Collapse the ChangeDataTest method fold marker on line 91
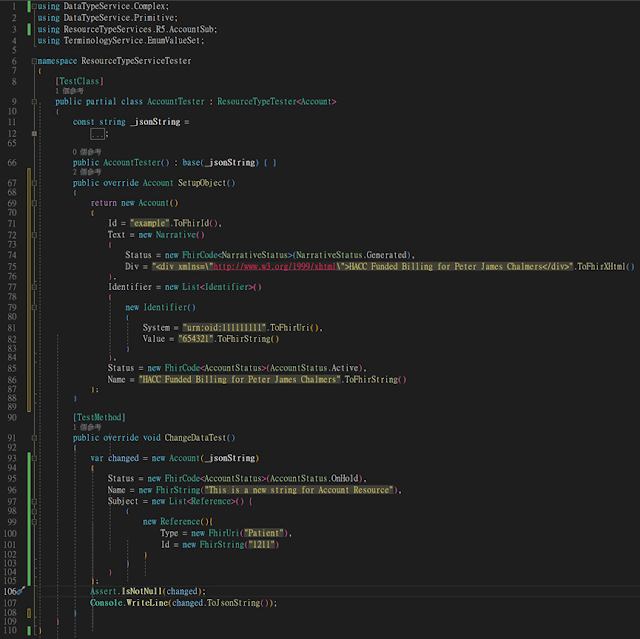 tap(34, 438)
